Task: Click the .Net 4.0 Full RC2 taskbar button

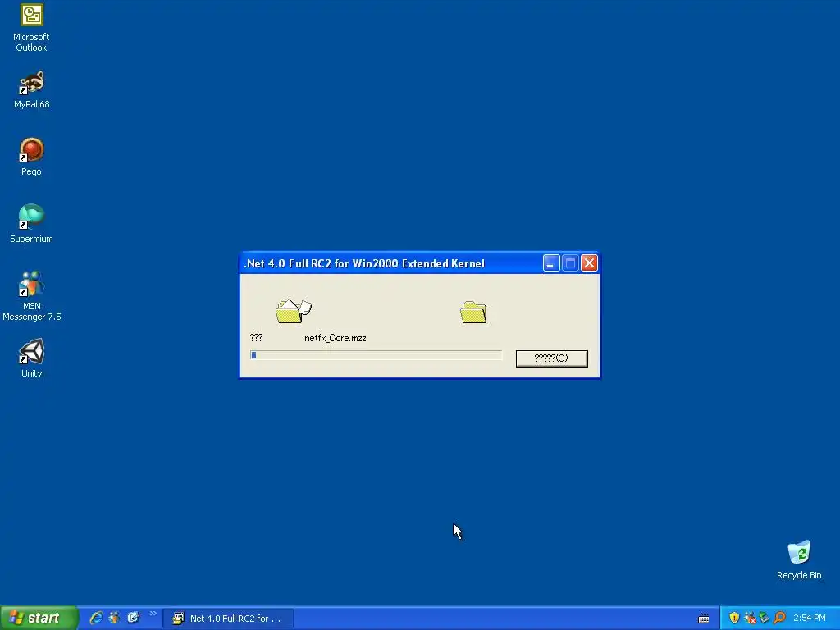Action: (229, 619)
